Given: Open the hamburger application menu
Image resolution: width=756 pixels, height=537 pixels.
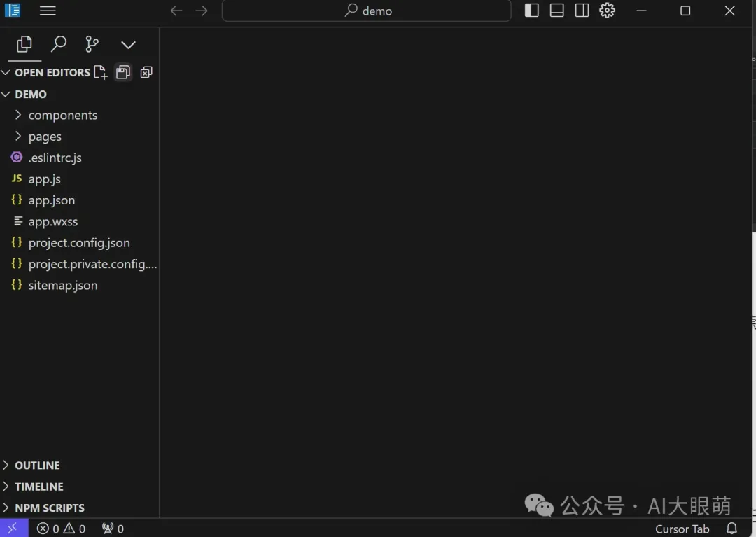Looking at the screenshot, I should pyautogui.click(x=48, y=11).
